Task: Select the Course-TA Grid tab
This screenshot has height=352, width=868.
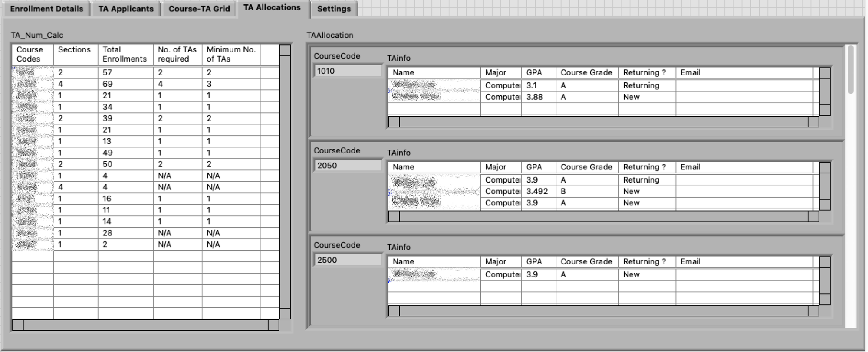Action: (199, 9)
